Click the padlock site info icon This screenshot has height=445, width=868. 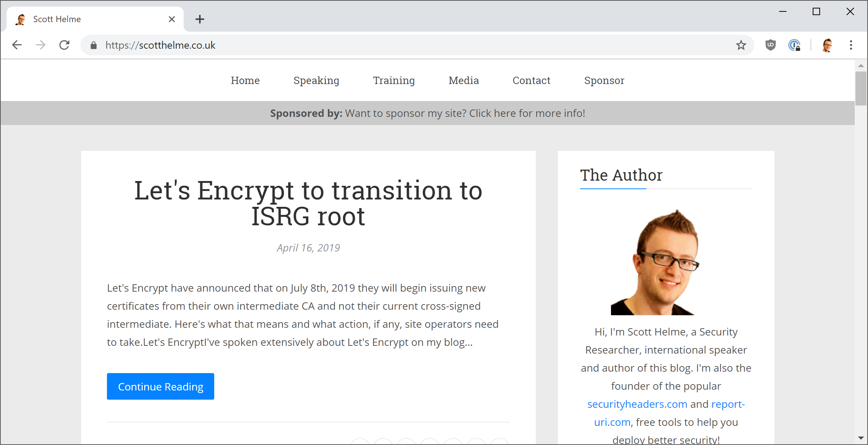point(94,45)
